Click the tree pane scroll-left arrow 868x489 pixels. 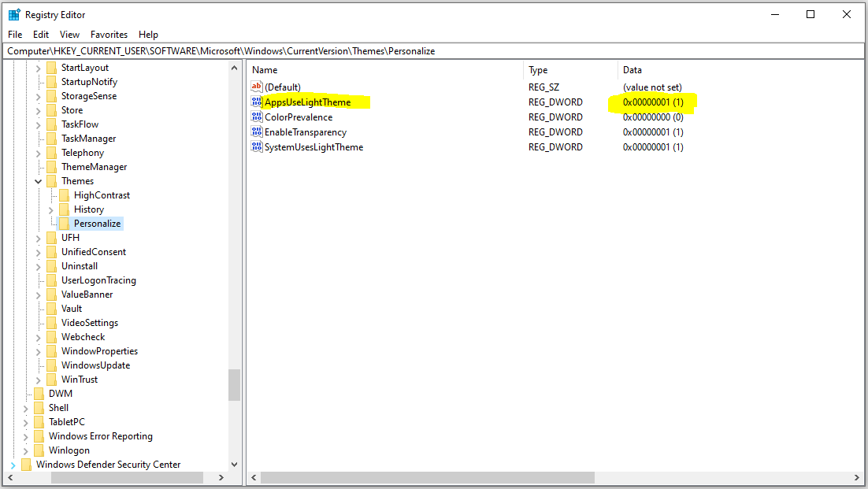coord(10,477)
